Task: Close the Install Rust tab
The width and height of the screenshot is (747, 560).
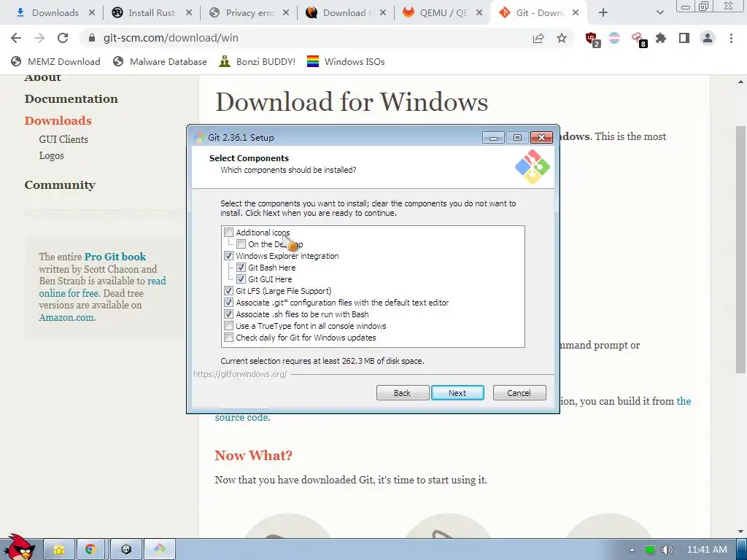Action: point(189,13)
